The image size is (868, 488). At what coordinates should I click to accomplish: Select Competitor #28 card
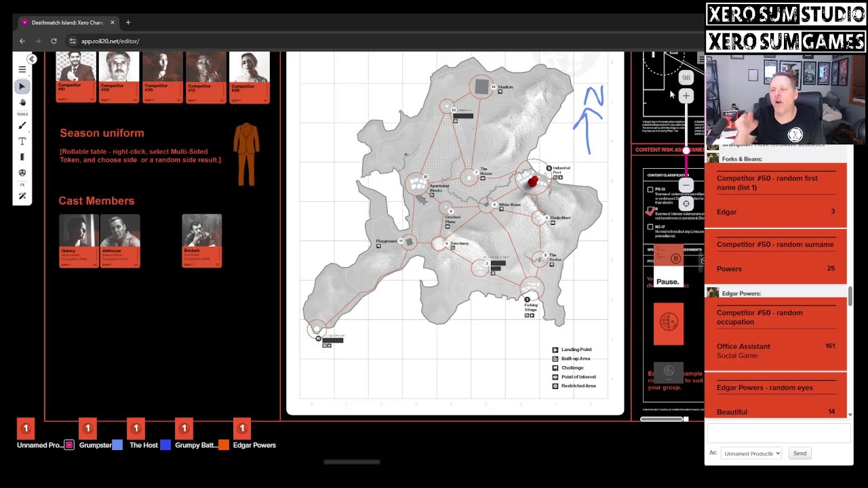pyautogui.click(x=249, y=77)
